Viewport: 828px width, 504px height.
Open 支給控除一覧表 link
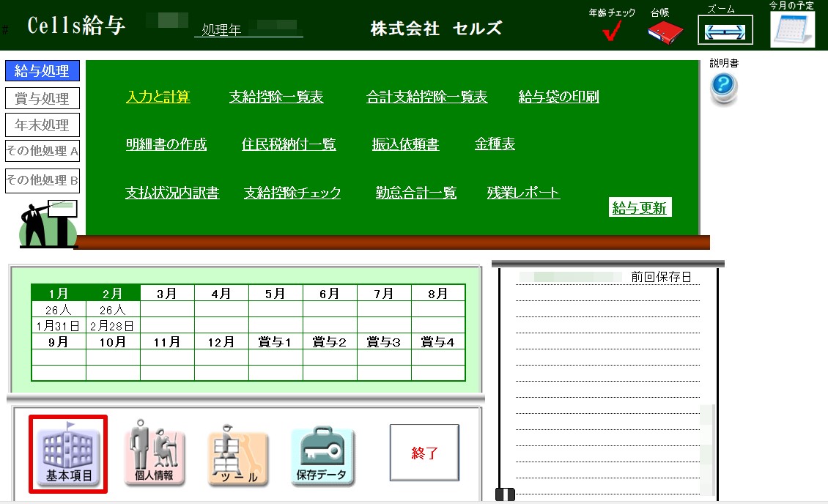pos(276,97)
